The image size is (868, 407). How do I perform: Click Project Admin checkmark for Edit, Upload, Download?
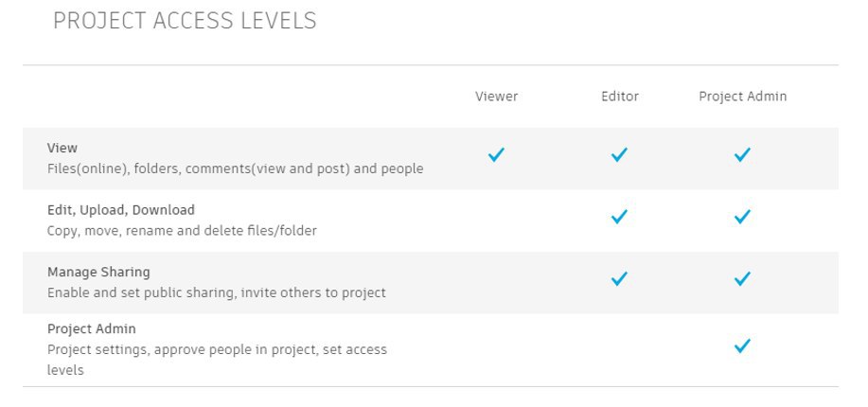742,217
